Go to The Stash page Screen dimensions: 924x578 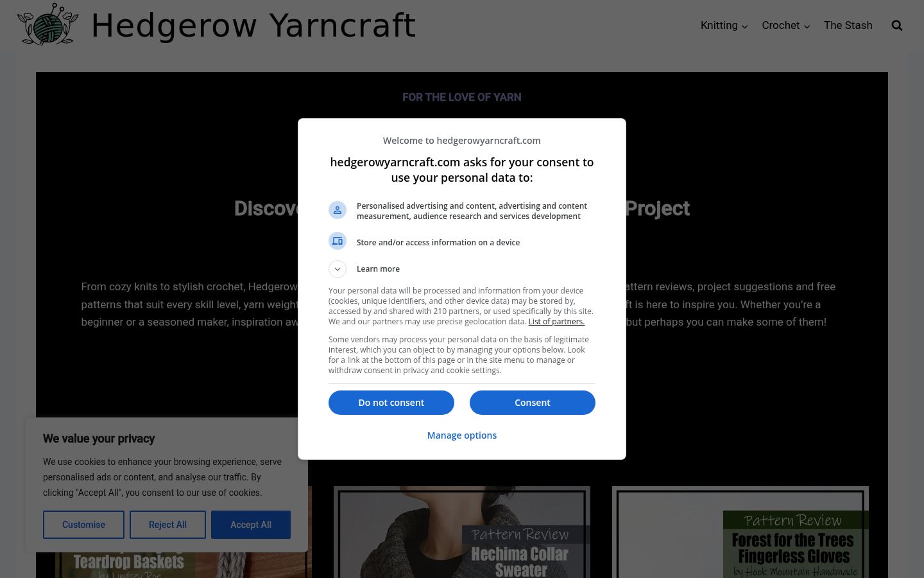(x=848, y=26)
